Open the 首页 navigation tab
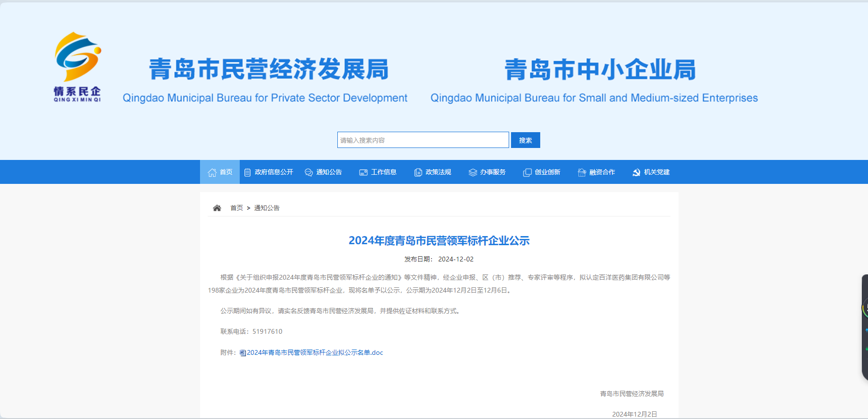This screenshot has width=868, height=419. point(220,172)
